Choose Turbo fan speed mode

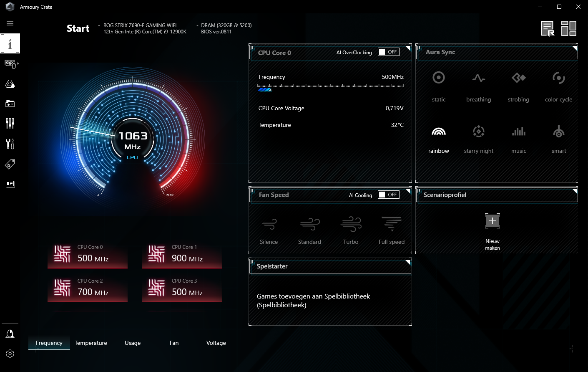tap(351, 230)
